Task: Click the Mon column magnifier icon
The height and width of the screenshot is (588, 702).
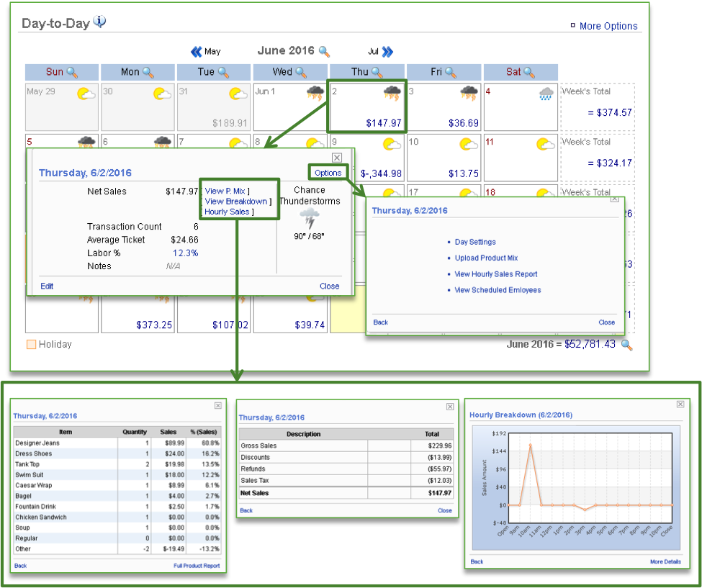Action: (x=148, y=72)
